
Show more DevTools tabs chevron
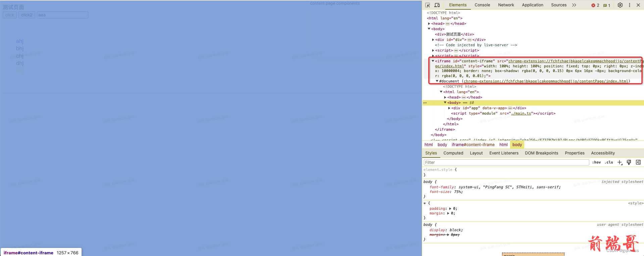point(574,5)
